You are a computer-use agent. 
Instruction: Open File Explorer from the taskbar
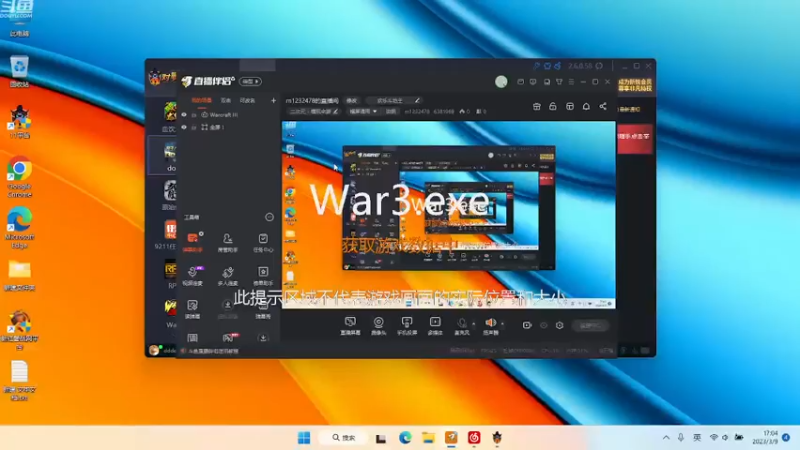pos(428,438)
